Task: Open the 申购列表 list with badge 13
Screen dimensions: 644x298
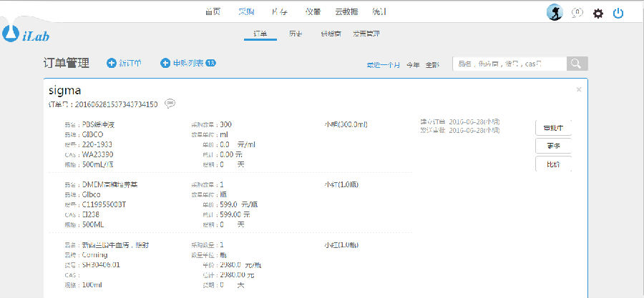Action: pos(188,63)
